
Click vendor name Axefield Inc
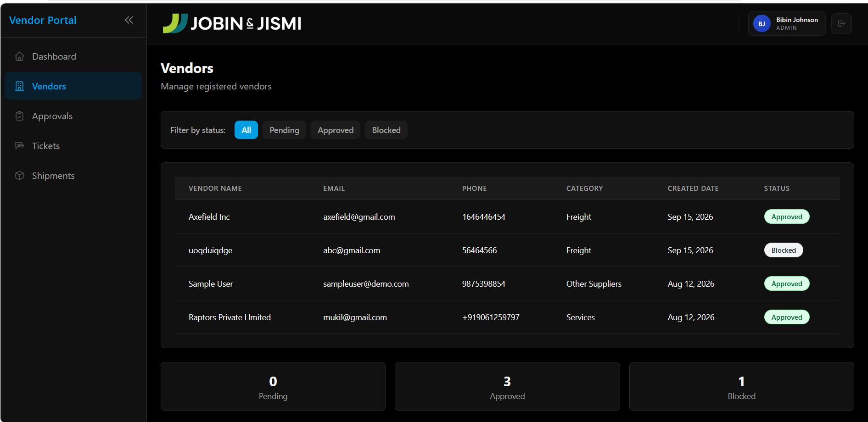pyautogui.click(x=209, y=217)
